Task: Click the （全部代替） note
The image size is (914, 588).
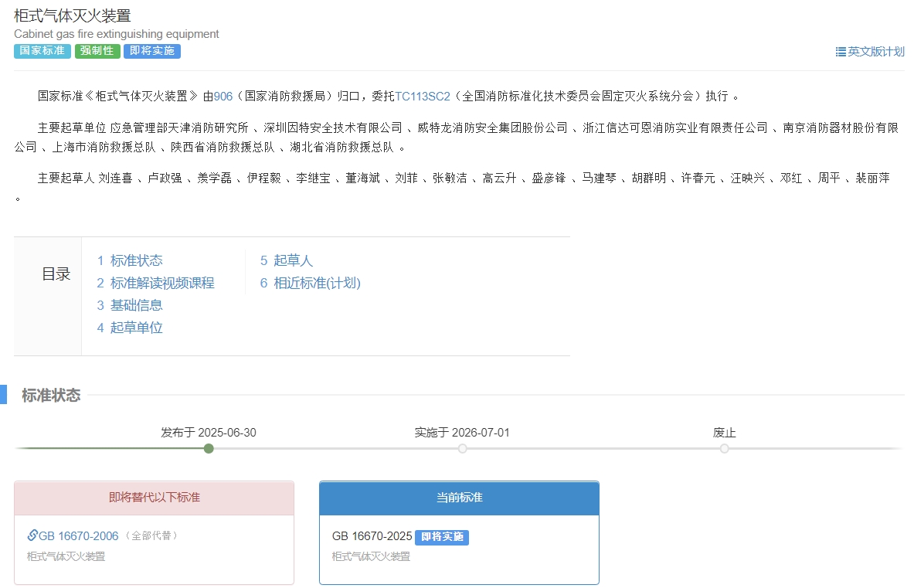Action: click(x=151, y=535)
